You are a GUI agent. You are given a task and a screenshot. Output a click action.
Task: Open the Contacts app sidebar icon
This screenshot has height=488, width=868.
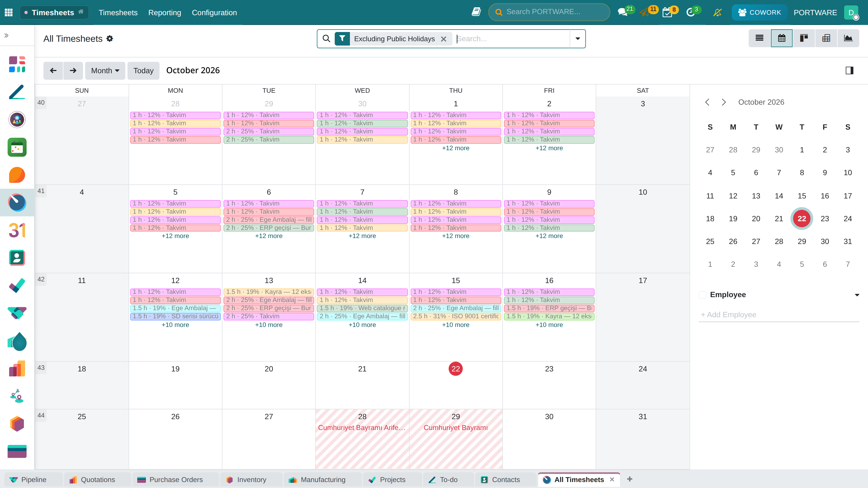click(17, 258)
